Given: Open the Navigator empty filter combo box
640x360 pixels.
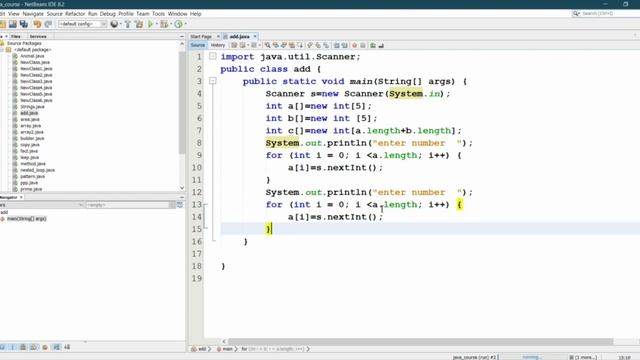Looking at the screenshot, I should (x=130, y=205).
